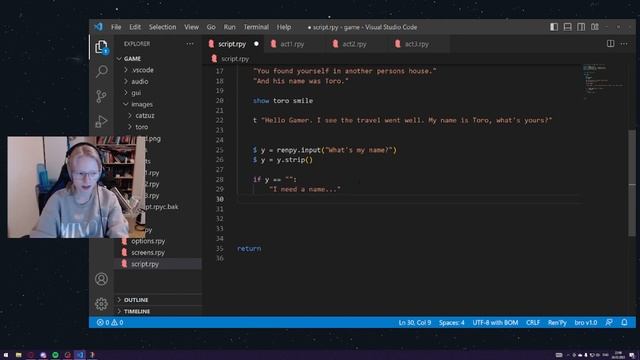Toggle the bottom panel layout icon
Screen dimensions: 640x360
(567, 27)
